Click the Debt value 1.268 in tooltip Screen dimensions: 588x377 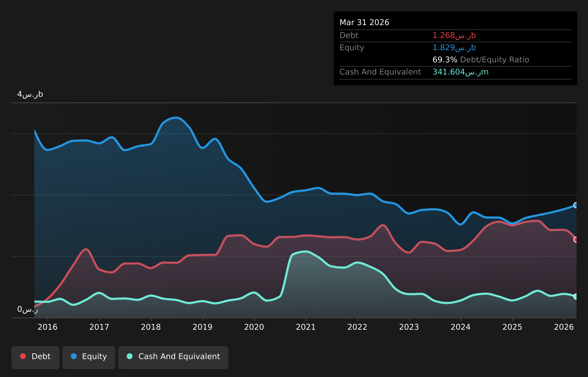tap(454, 35)
